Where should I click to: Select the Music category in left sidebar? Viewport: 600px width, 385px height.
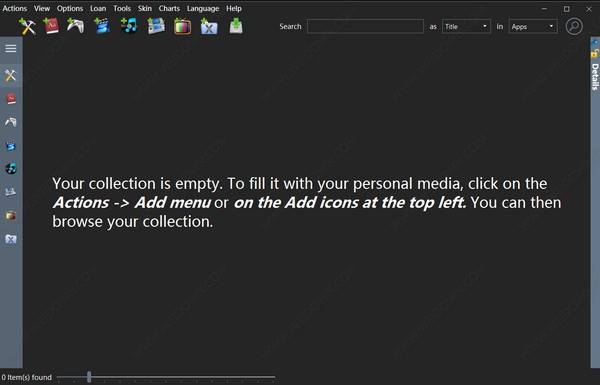coord(11,169)
